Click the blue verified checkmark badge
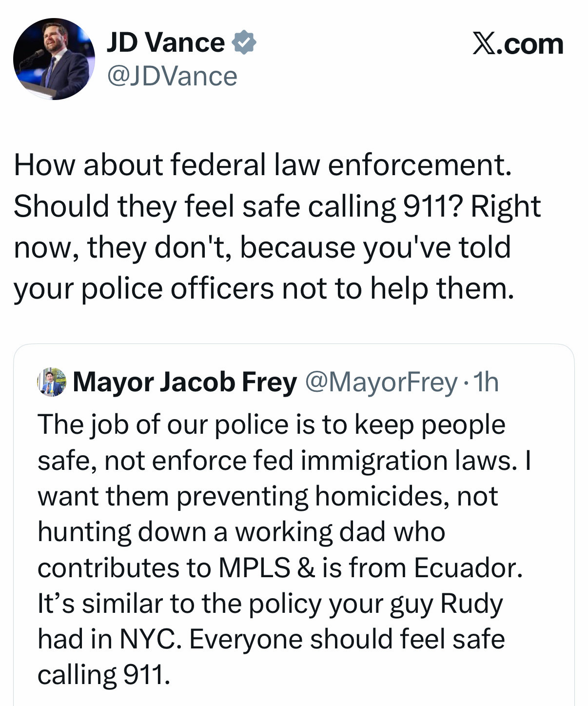Screen dimensions: 588x706 pyautogui.click(x=244, y=42)
